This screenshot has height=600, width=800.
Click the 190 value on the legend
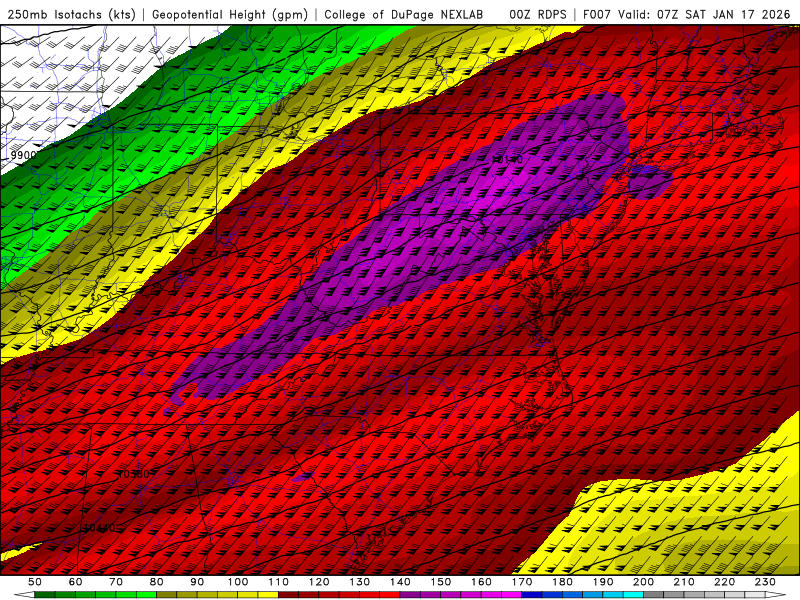coord(603,582)
